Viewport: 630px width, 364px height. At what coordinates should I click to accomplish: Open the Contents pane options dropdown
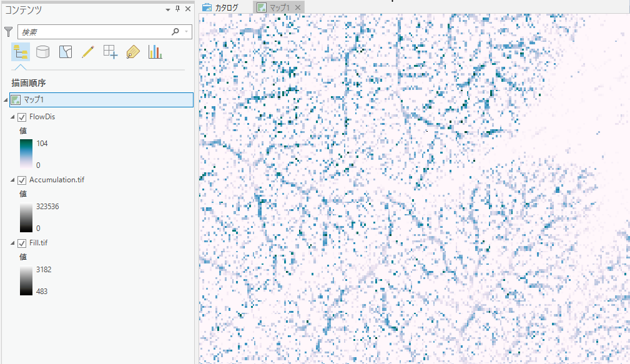click(168, 9)
